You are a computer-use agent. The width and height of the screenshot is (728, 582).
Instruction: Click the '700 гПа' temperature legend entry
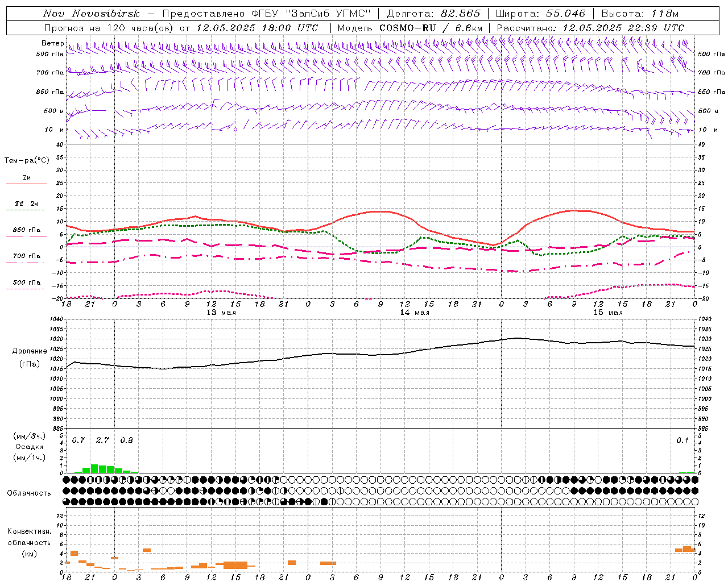27,256
